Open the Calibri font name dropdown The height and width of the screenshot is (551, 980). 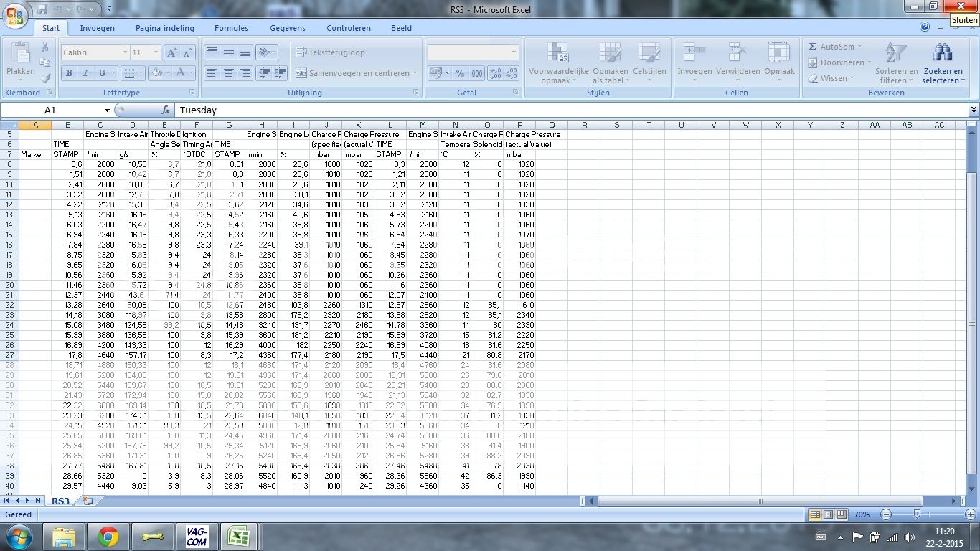click(125, 52)
